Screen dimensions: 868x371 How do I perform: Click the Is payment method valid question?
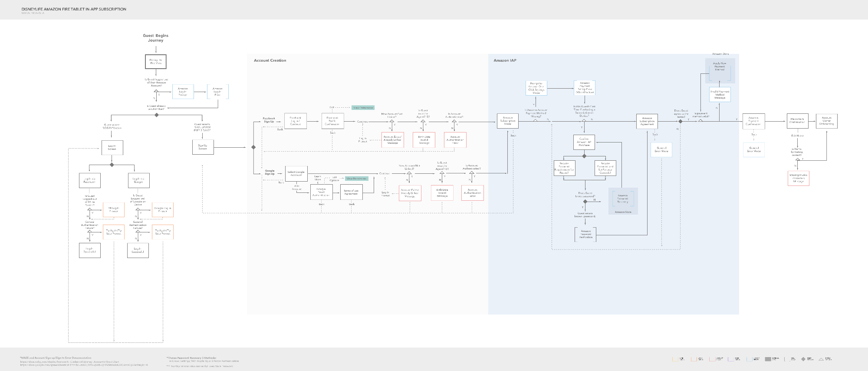[700, 115]
